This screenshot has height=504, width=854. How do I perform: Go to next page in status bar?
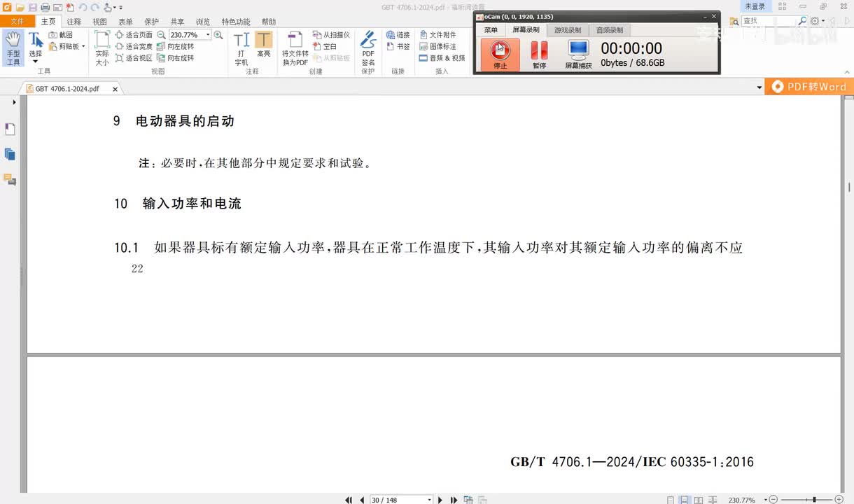pyautogui.click(x=440, y=500)
